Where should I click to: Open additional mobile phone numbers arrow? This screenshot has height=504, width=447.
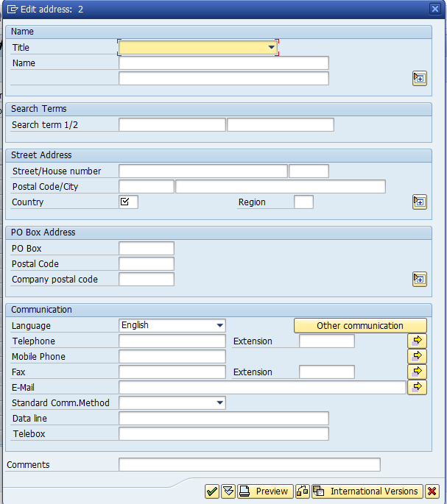click(x=417, y=356)
